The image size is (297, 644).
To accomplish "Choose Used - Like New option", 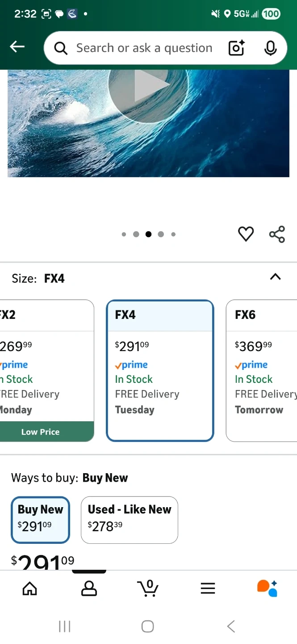I will (130, 520).
